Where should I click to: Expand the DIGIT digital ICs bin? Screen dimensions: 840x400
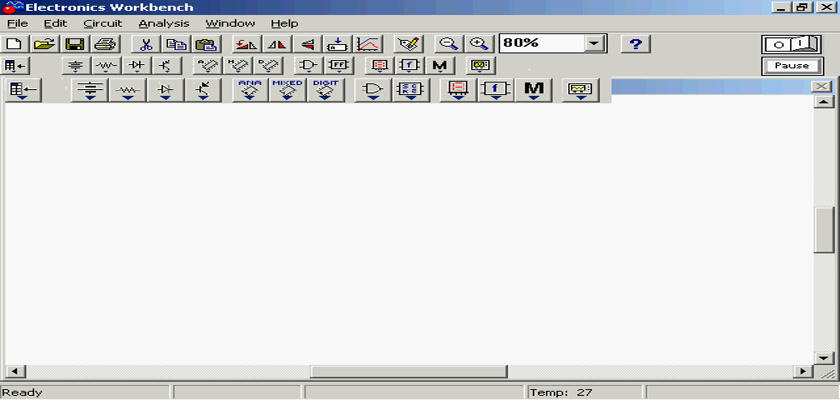click(x=325, y=90)
